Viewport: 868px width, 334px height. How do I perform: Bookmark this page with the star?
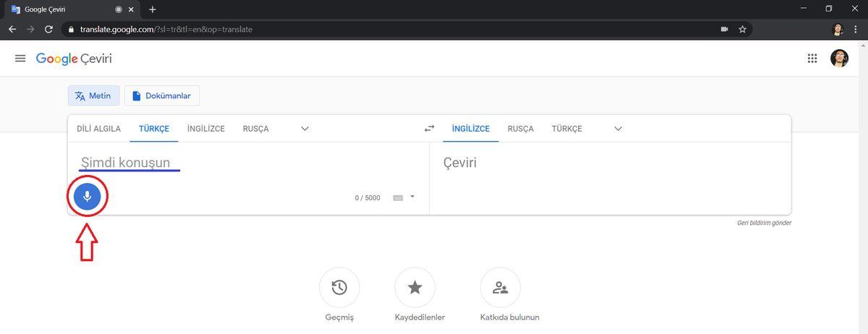click(x=742, y=30)
